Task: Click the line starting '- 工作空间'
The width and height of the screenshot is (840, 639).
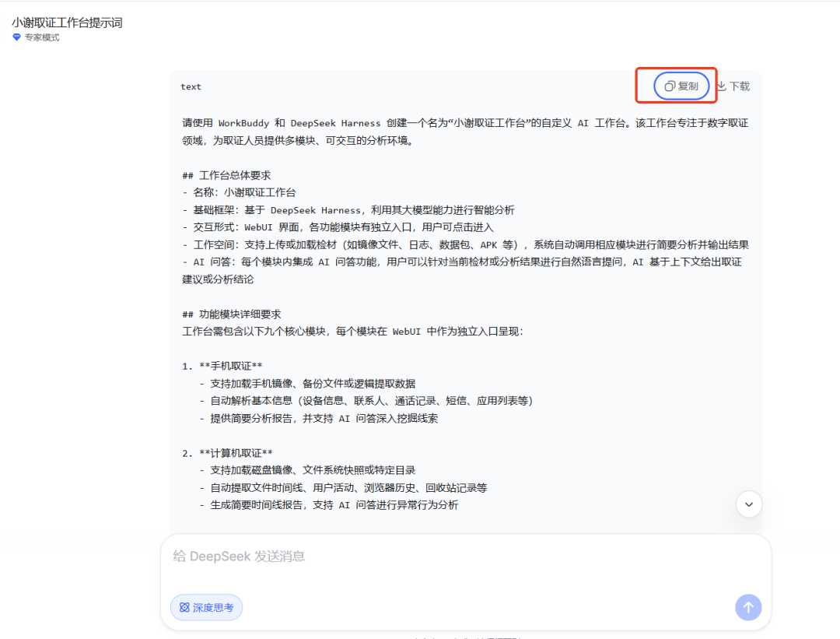Action: coord(466,245)
